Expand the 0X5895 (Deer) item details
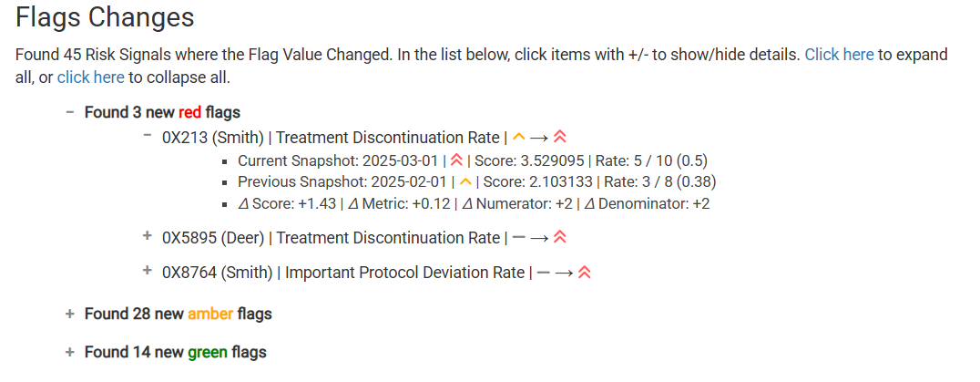980x382 pixels. (x=148, y=236)
